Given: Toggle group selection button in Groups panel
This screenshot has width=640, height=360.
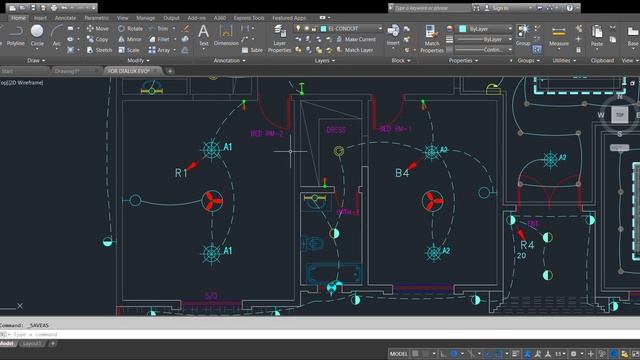Looking at the screenshot, I should (537, 50).
